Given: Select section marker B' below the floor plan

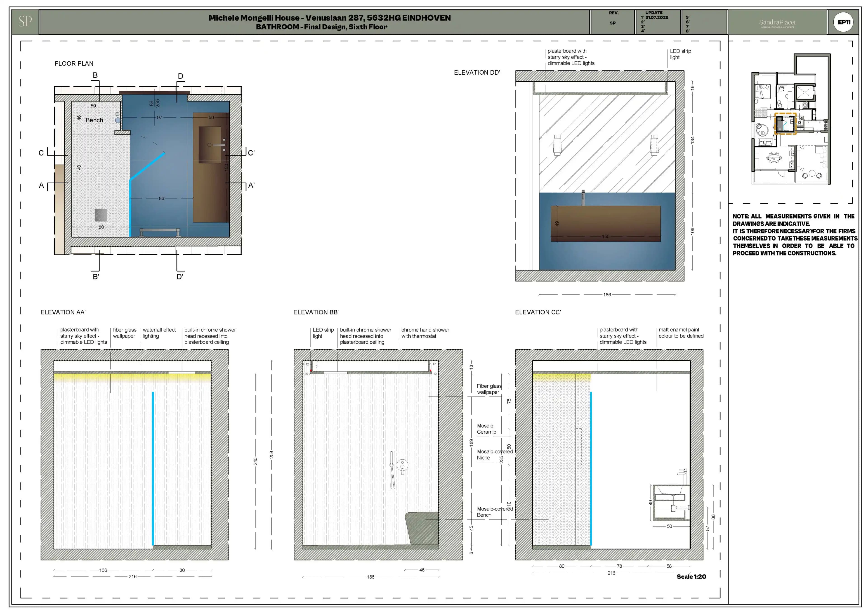Looking at the screenshot, I should [x=96, y=276].
